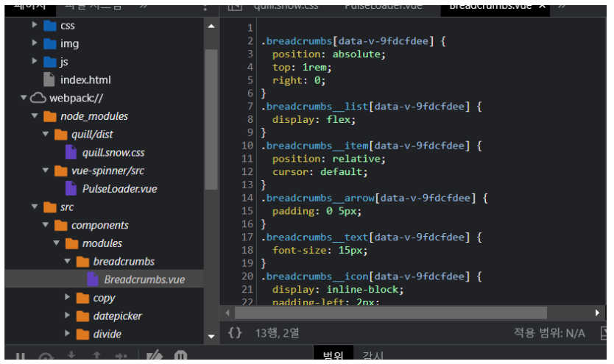The height and width of the screenshot is (364, 614).
Task: Select the datepicker folder label
Action: click(x=118, y=316)
